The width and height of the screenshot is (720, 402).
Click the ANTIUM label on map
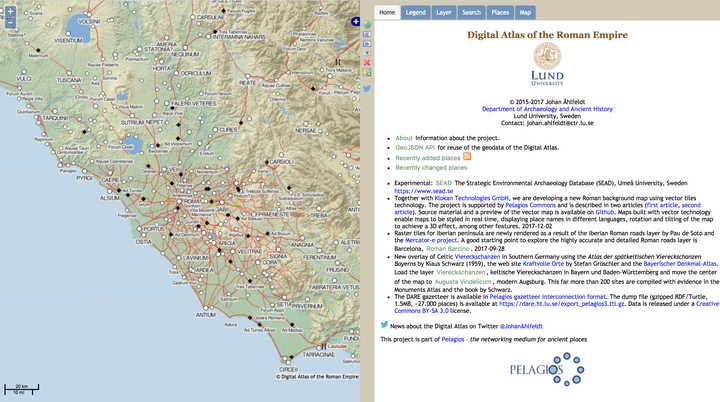click(205, 315)
